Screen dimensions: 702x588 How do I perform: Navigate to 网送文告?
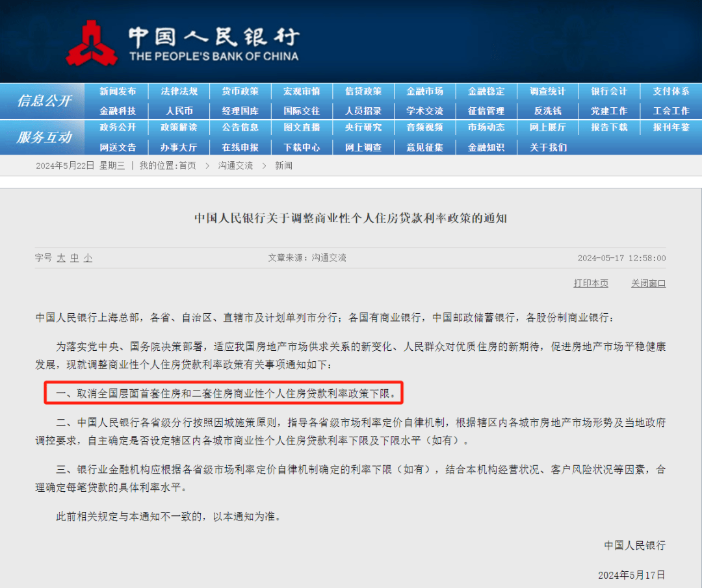pyautogui.click(x=117, y=147)
